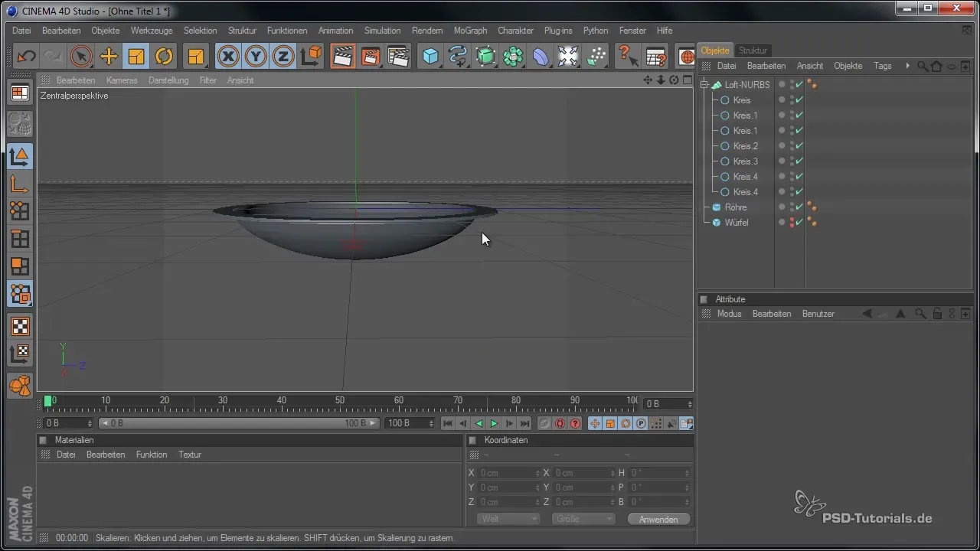Select the Object Axis mode icon

pyautogui.click(x=20, y=184)
